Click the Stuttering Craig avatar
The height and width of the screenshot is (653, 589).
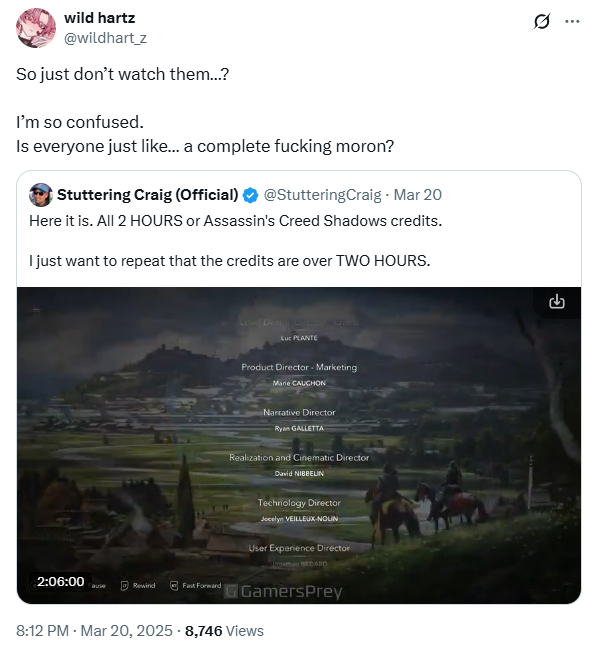40,194
